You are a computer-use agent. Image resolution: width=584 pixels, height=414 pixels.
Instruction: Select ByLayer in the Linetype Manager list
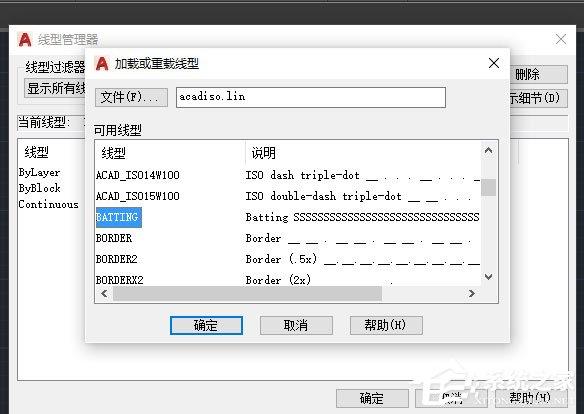tap(39, 172)
